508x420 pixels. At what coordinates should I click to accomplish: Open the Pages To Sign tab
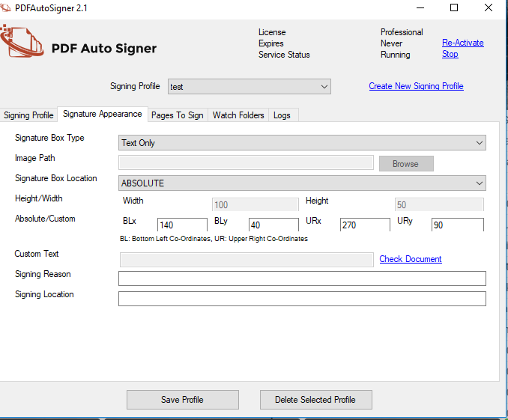178,115
